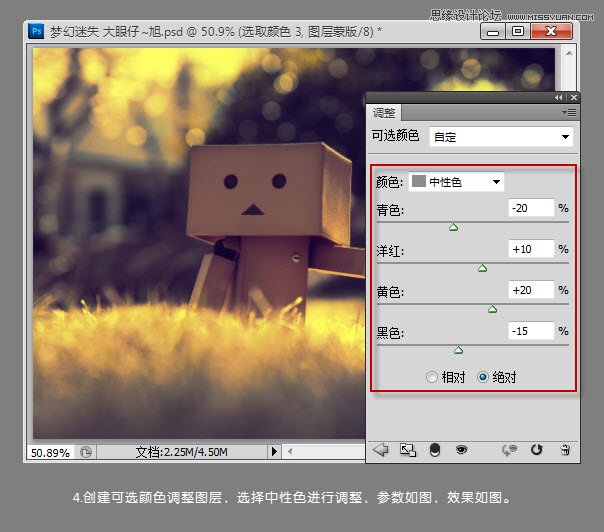Viewport: 604px width, 532px height.
Task: Click the 洋红 slider handle
Action: (x=482, y=268)
